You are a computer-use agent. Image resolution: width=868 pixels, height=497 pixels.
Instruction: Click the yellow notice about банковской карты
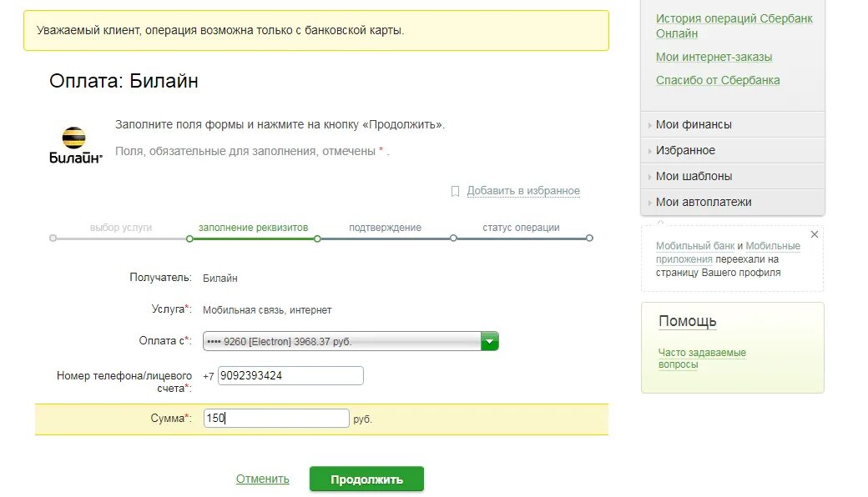(x=316, y=30)
